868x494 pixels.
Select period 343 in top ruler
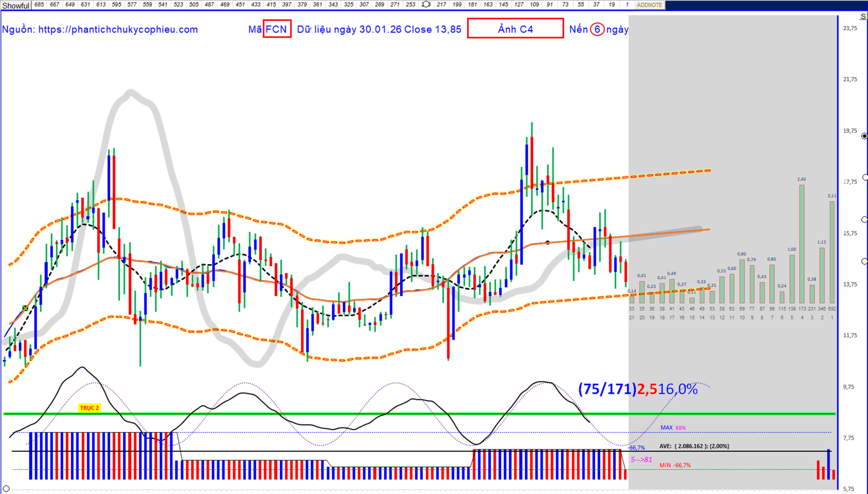pyautogui.click(x=333, y=4)
